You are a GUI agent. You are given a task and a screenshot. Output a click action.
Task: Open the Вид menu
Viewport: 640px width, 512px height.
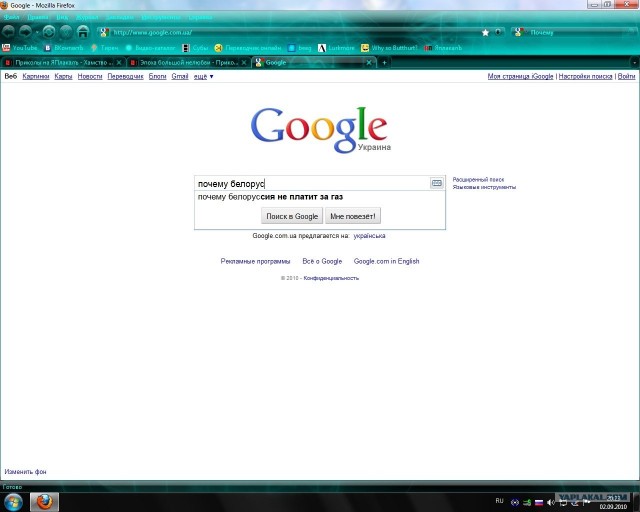pos(62,17)
